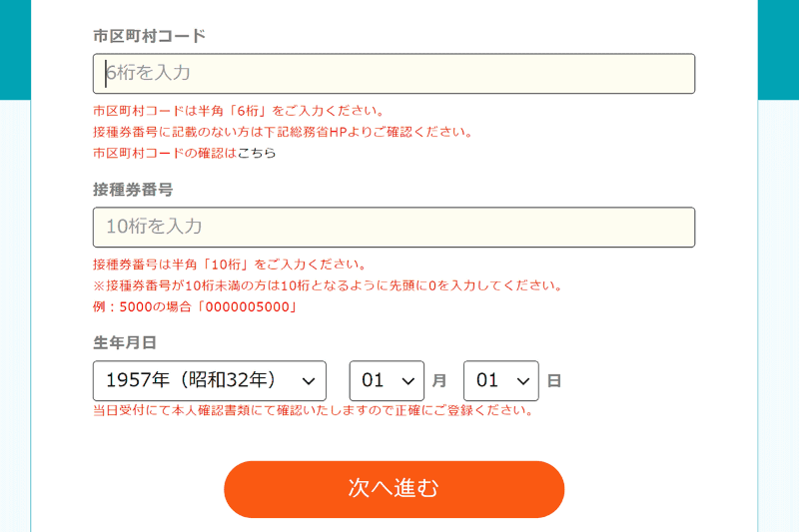
Task: Focus the 市区町村コード 6桁 input field
Action: [394, 74]
